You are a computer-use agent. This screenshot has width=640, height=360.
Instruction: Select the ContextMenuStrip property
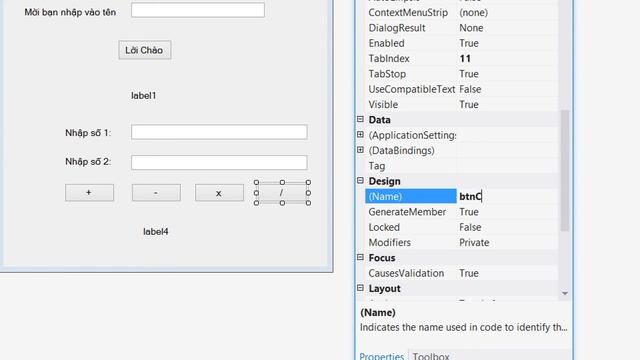tap(408, 13)
